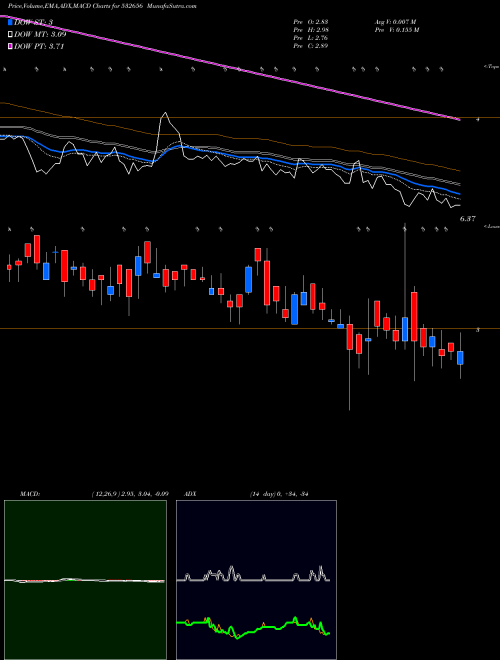Click the blue DOW ST legend swatch
Screen dimensions: 500x660
[x=11, y=22]
